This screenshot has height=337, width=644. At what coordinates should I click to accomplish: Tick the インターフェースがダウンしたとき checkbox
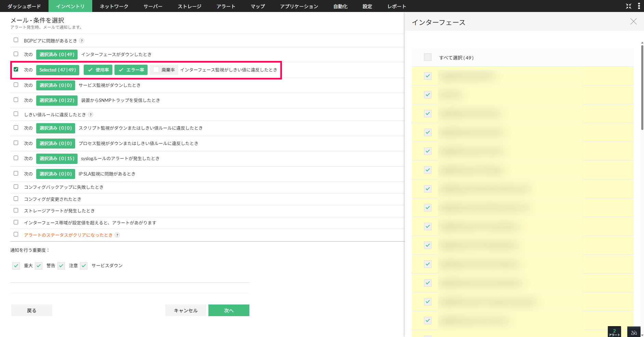(16, 54)
